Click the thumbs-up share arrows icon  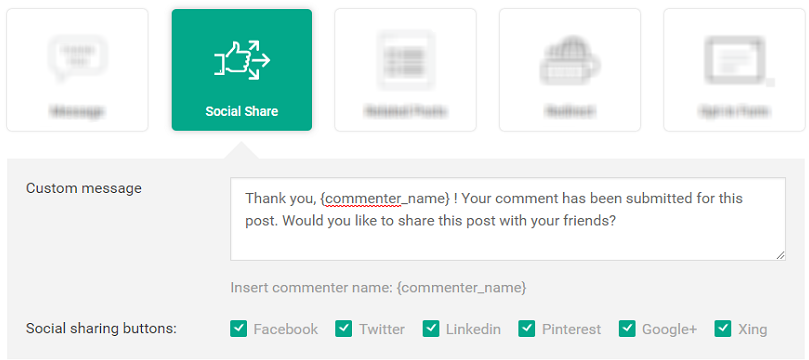pos(242,61)
